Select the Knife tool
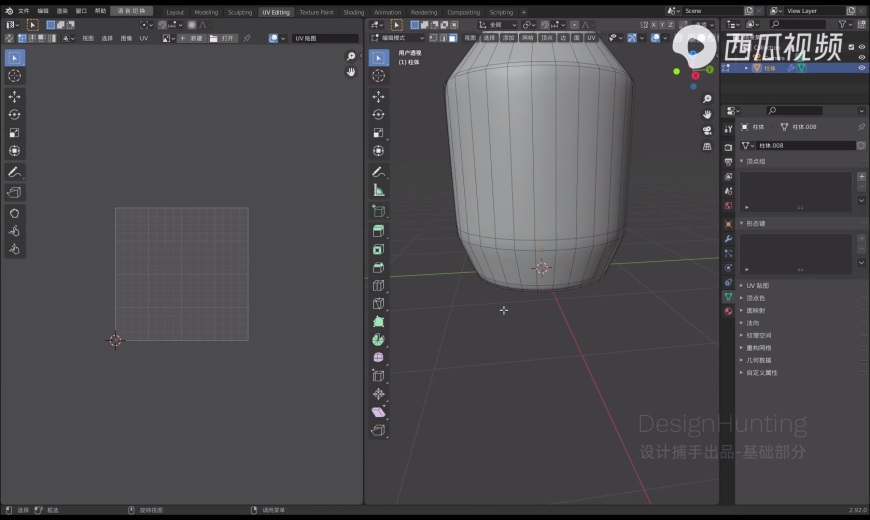Image resolution: width=870 pixels, height=520 pixels. [378, 304]
